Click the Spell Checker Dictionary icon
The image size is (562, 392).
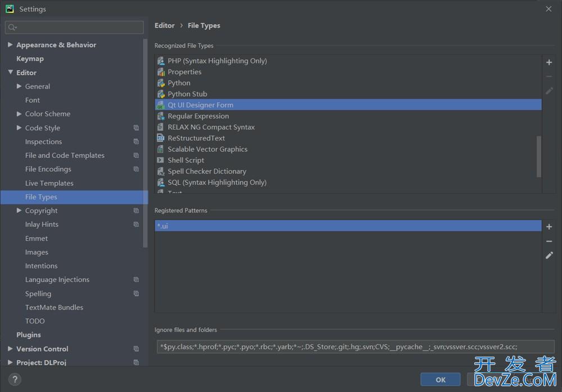(161, 171)
